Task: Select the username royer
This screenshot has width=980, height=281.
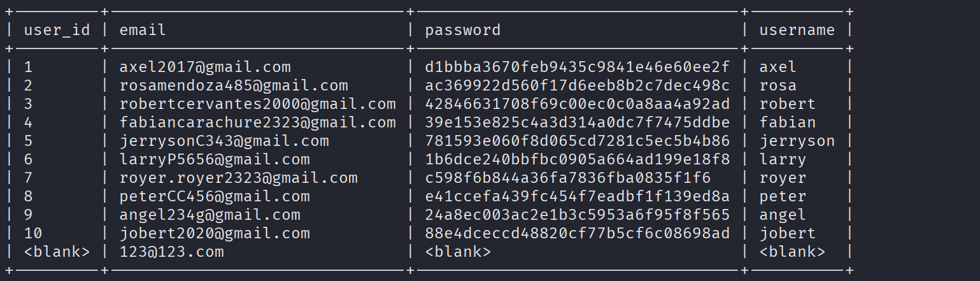Action: [783, 178]
